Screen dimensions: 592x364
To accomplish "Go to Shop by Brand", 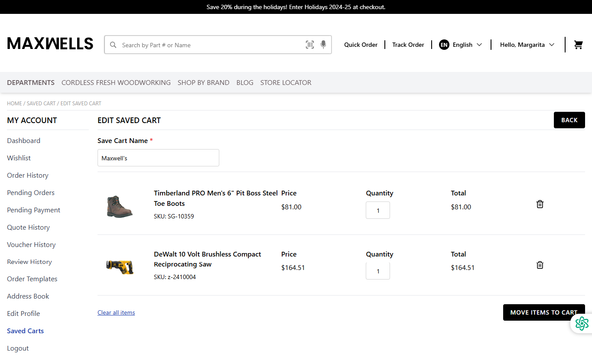I will click(x=203, y=82).
